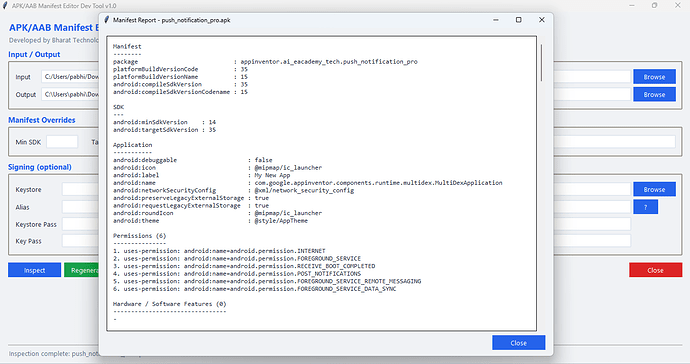
Task: Click the question mark button beside Alias
Action: 646,207
